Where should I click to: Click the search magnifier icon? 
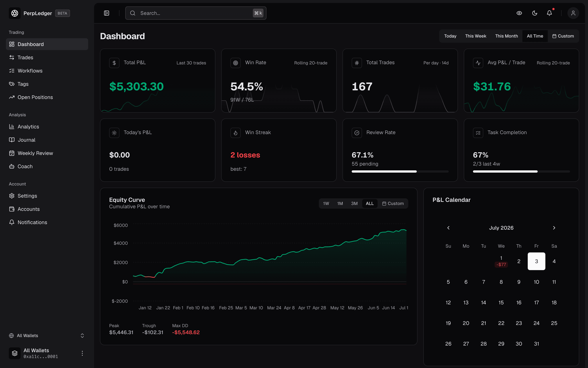tap(133, 13)
